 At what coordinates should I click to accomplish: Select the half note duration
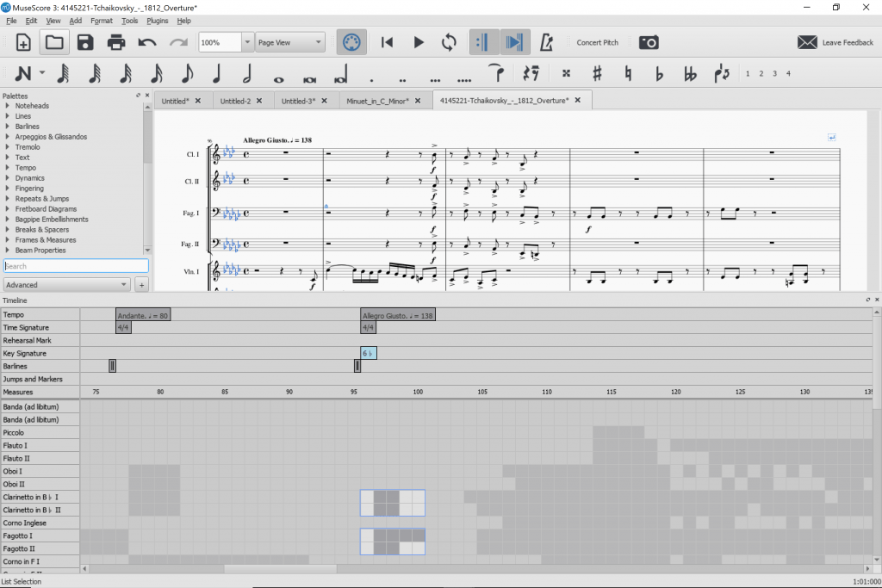pyautogui.click(x=247, y=74)
